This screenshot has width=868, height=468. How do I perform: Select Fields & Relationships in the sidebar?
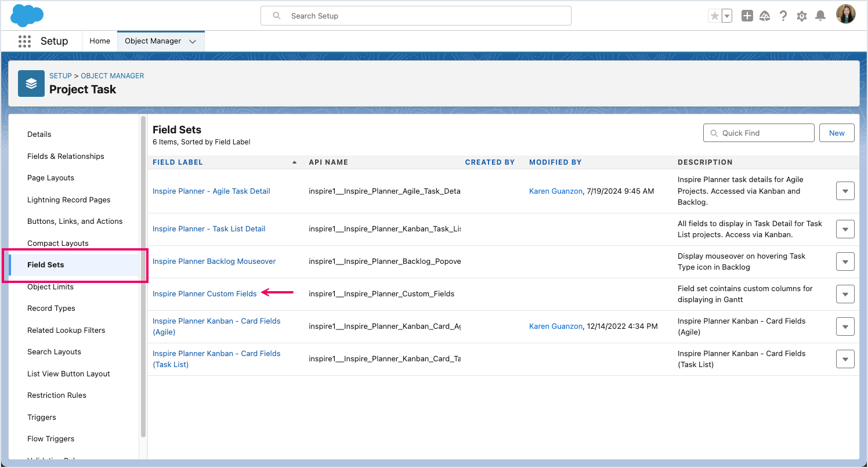tap(66, 156)
